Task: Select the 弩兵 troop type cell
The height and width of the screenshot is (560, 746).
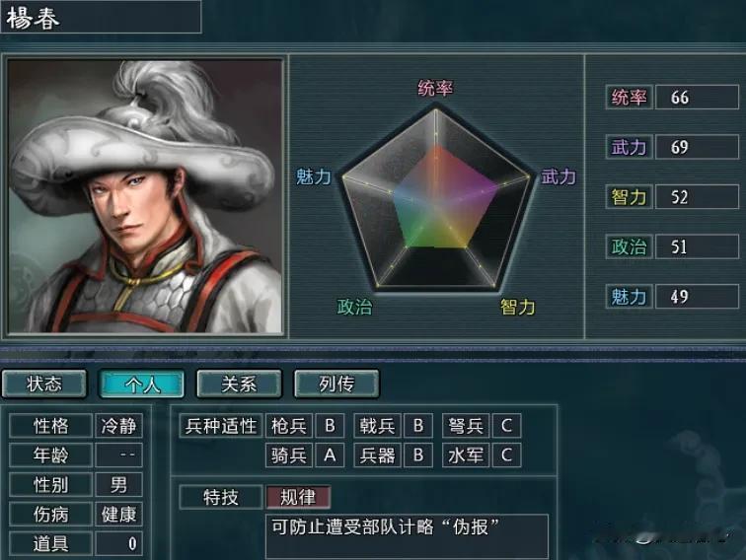Action: (466, 426)
